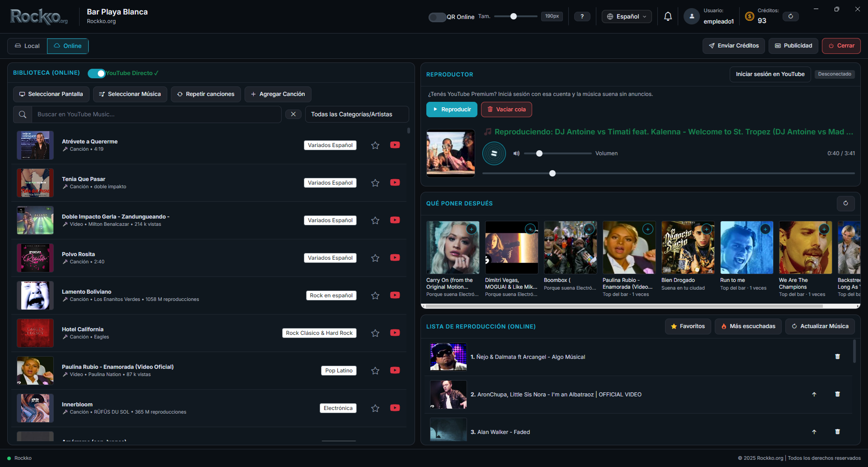Adjust the QR Tam. size slider
The width and height of the screenshot is (868, 467).
point(515,16)
